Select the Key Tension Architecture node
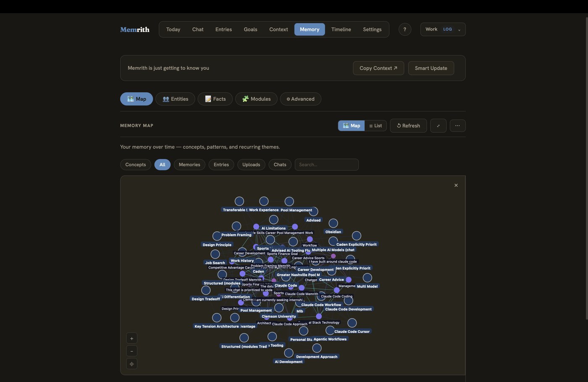Viewport: 588px width, 382px height. coord(217,318)
